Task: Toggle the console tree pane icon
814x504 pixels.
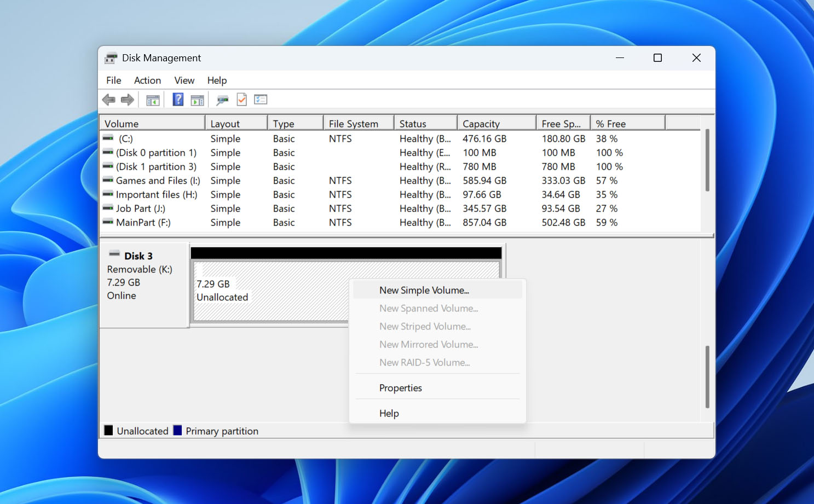Action: click(x=153, y=100)
